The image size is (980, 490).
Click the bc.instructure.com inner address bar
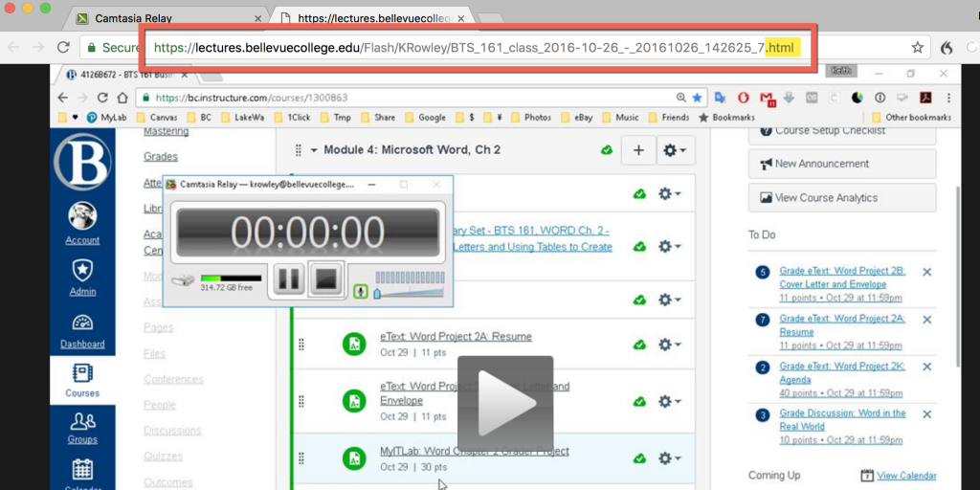(406, 98)
